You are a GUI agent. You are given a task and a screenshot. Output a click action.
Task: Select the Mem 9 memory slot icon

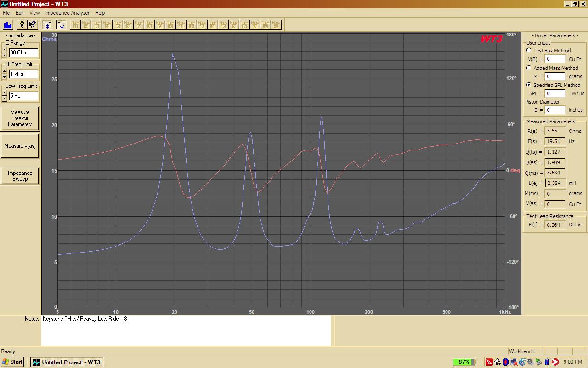(160, 24)
